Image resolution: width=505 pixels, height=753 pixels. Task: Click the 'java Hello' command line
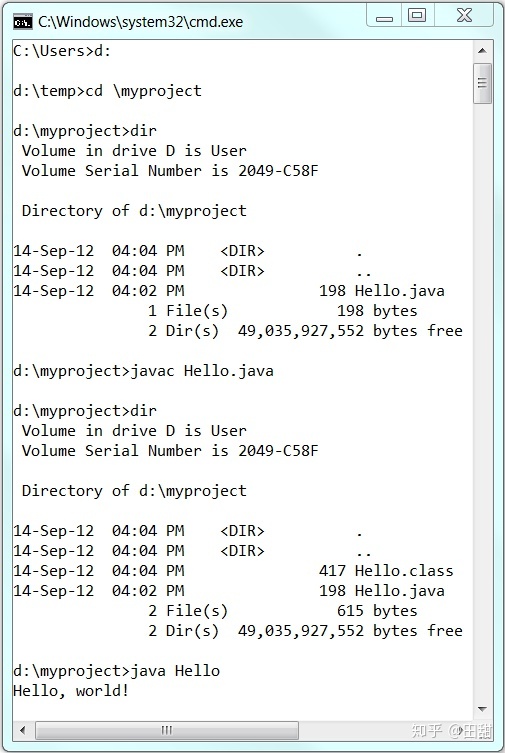coord(116,671)
